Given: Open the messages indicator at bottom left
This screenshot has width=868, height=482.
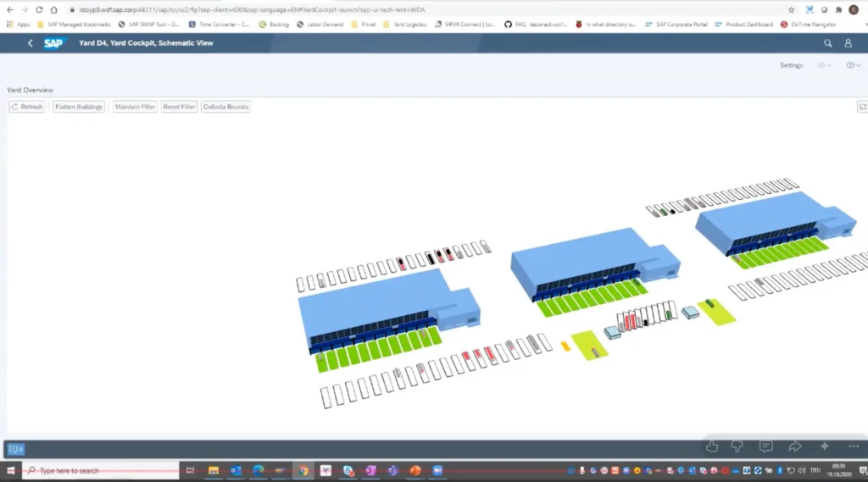Looking at the screenshot, I should click(15, 449).
